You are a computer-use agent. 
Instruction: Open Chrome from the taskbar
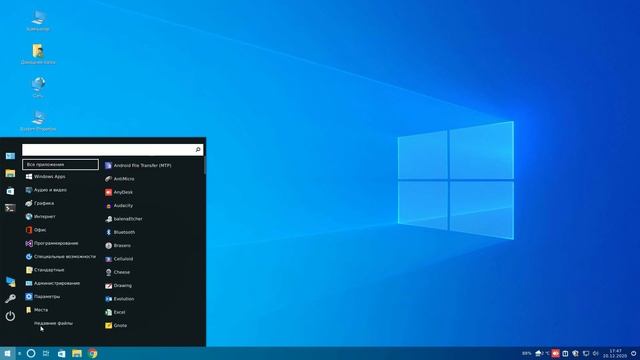[x=93, y=353]
